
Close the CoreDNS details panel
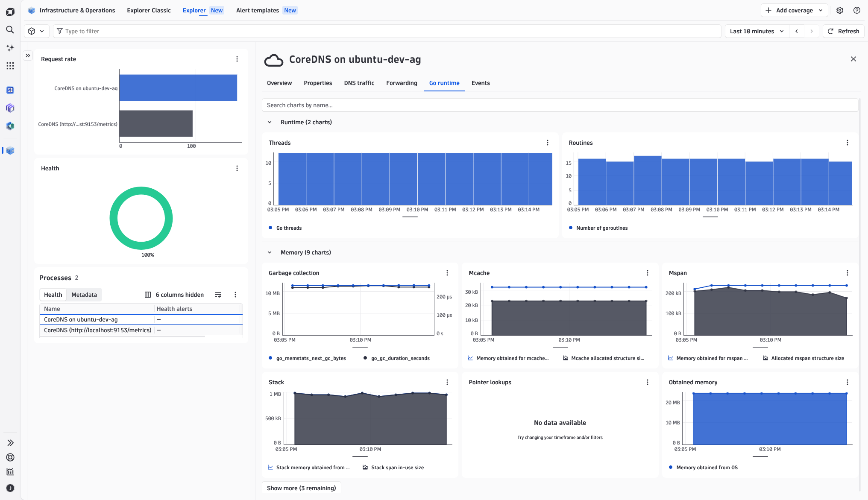pyautogui.click(x=853, y=59)
